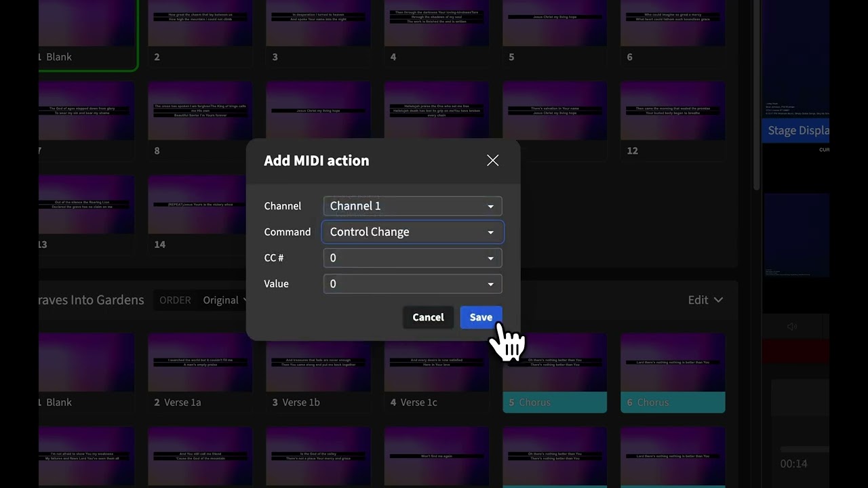Screen dimensions: 868x488
Task: Select the Verse 1b slide
Action: point(318,373)
